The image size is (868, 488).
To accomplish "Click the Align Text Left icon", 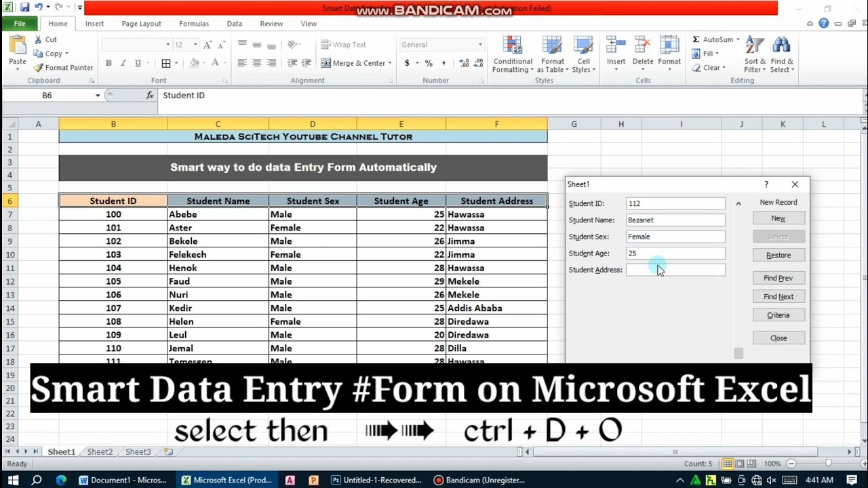I will tap(242, 63).
